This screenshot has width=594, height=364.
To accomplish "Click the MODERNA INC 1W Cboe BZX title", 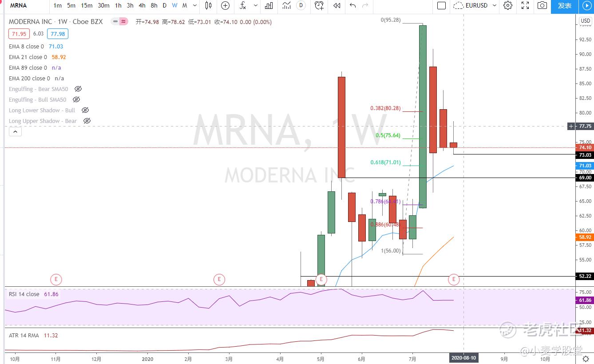I will pyautogui.click(x=56, y=21).
